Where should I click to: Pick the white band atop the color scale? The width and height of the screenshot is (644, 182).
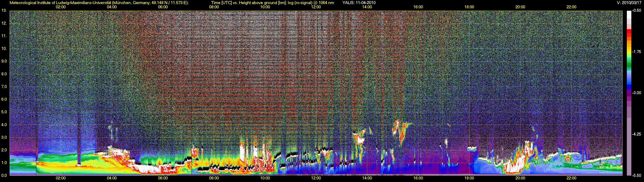click(629, 15)
